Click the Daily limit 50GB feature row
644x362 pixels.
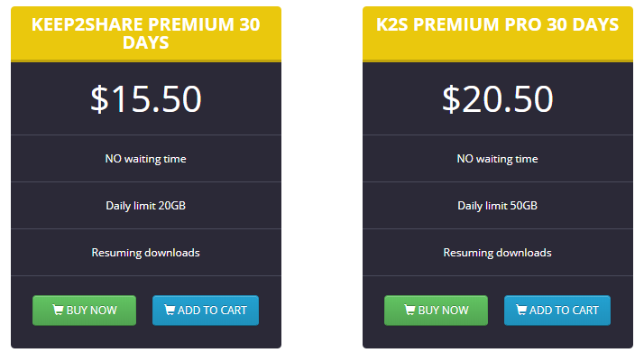[497, 205]
